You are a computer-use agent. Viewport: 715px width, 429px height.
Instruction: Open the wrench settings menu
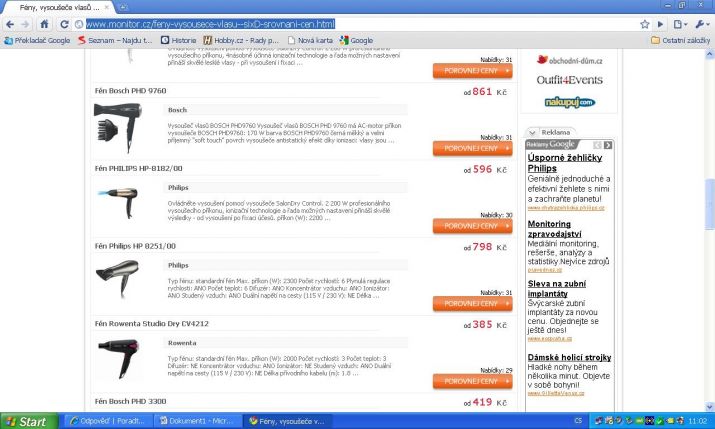pyautogui.click(x=701, y=24)
